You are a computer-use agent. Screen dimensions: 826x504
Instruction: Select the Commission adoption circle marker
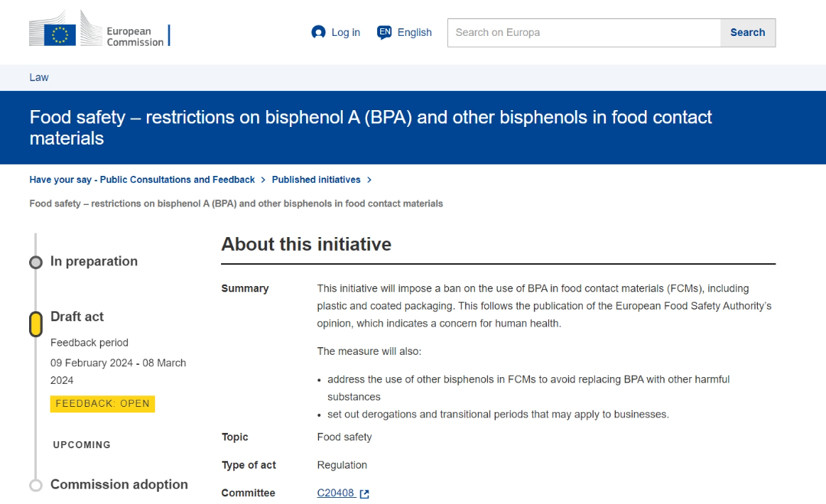click(x=36, y=485)
